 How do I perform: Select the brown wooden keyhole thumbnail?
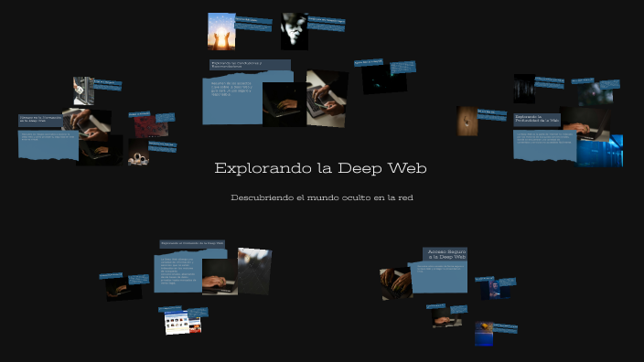pyautogui.click(x=467, y=121)
